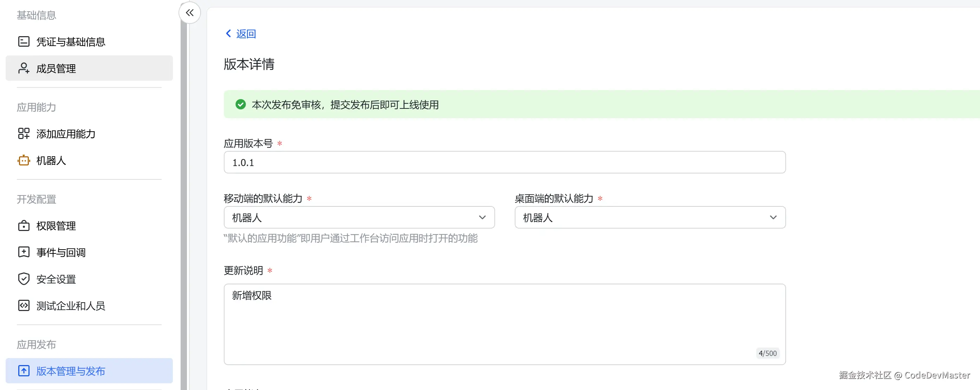Viewport: 980px width, 390px height.
Task: Select the 事件与回调 event icon
Action: pos(24,252)
